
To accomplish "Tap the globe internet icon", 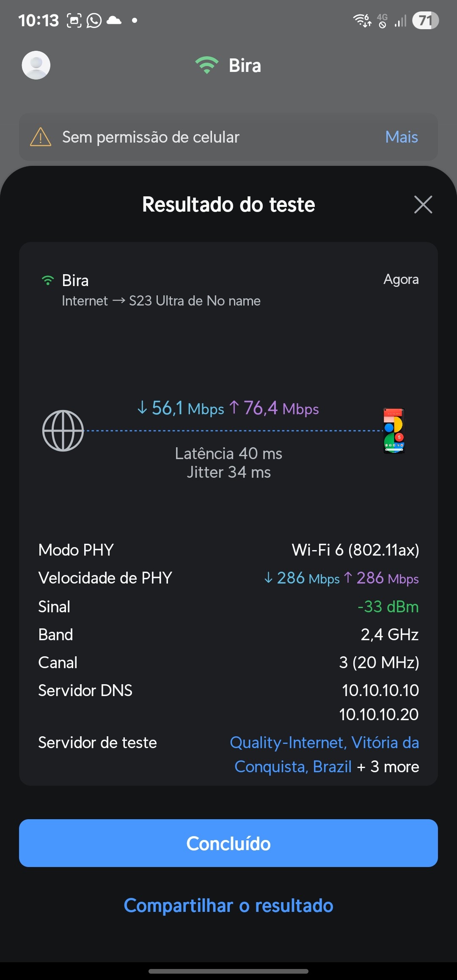I will coord(63,431).
